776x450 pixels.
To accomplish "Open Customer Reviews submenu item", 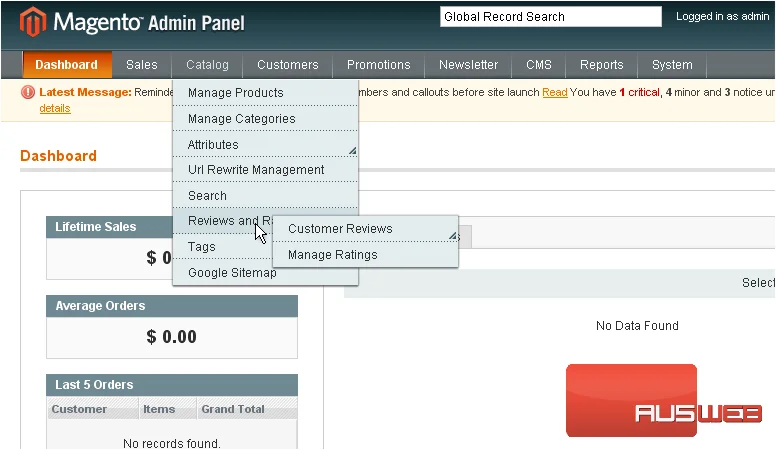I will click(x=365, y=229).
